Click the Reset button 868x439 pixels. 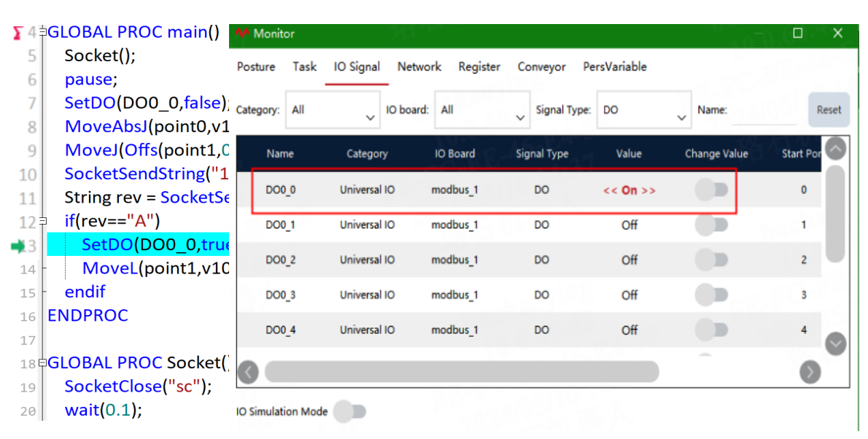pyautogui.click(x=829, y=109)
